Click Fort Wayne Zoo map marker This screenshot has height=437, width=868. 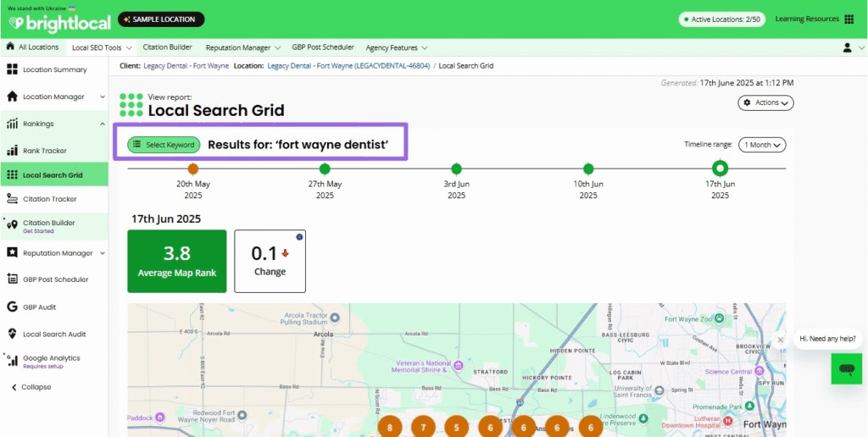(719, 318)
